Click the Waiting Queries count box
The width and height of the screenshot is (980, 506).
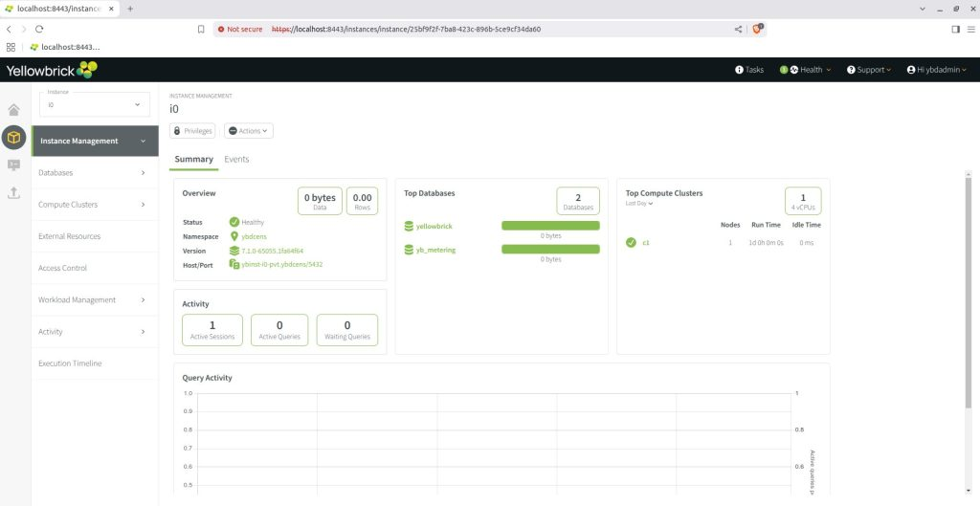pos(346,330)
